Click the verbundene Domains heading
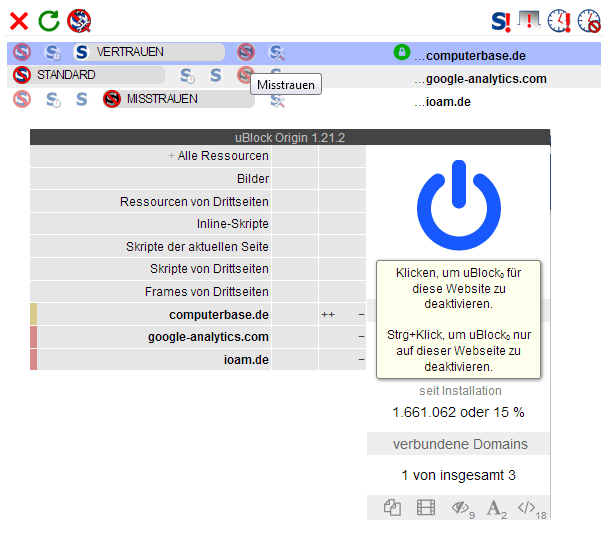609x535 pixels. (x=460, y=444)
